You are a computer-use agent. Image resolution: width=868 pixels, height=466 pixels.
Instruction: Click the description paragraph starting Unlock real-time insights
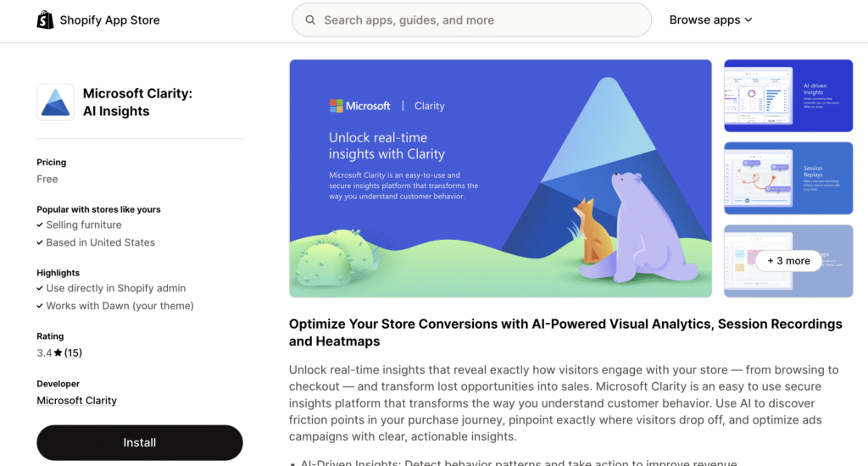click(x=564, y=403)
